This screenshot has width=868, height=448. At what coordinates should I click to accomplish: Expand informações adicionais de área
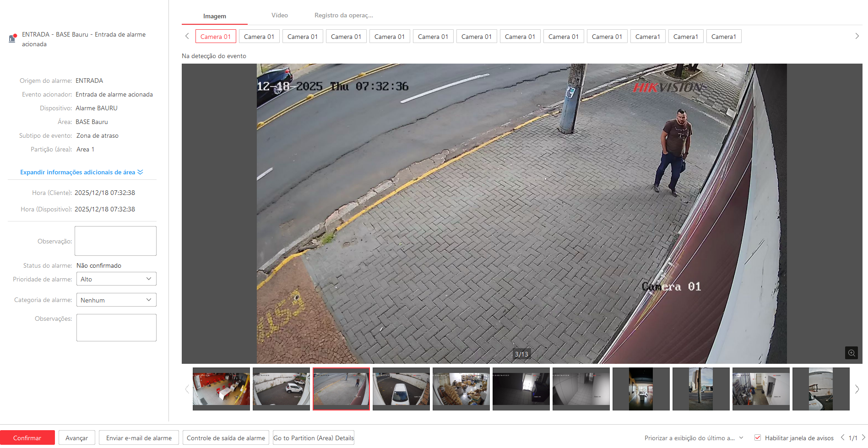point(81,172)
